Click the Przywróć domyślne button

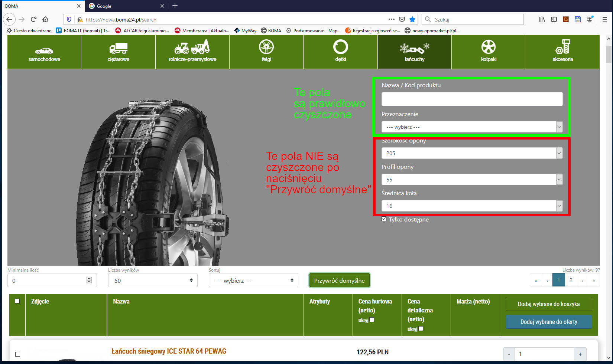pos(339,281)
